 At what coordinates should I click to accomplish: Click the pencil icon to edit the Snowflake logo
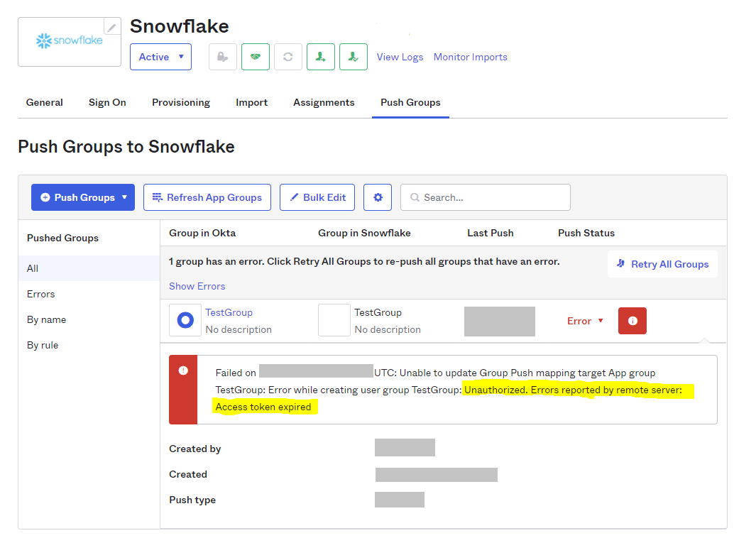click(112, 27)
